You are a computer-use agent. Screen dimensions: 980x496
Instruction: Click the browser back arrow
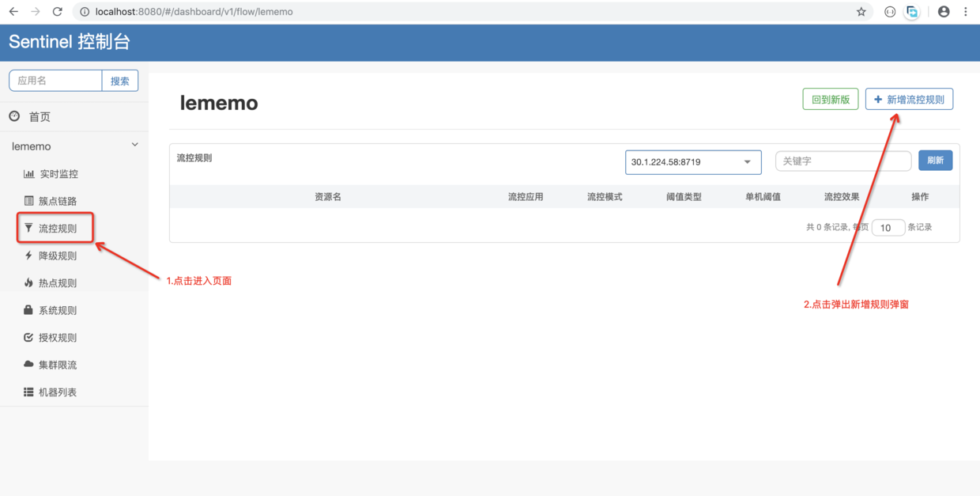(13, 12)
